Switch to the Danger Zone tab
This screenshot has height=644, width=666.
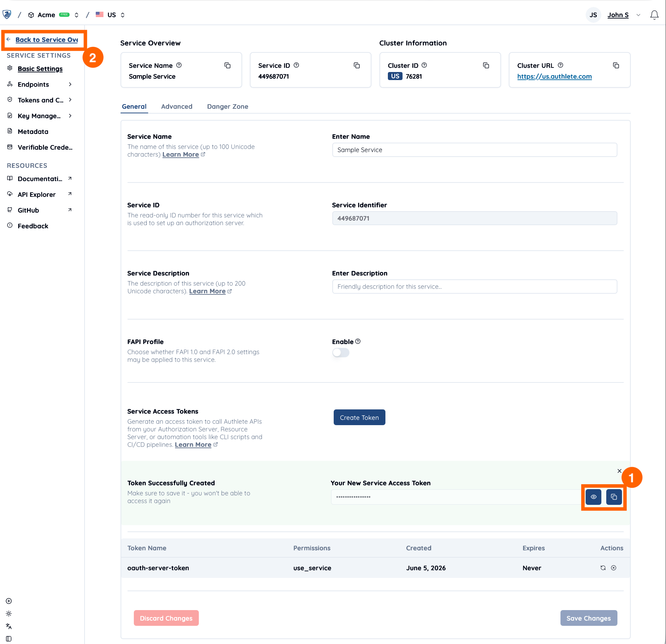coord(228,106)
